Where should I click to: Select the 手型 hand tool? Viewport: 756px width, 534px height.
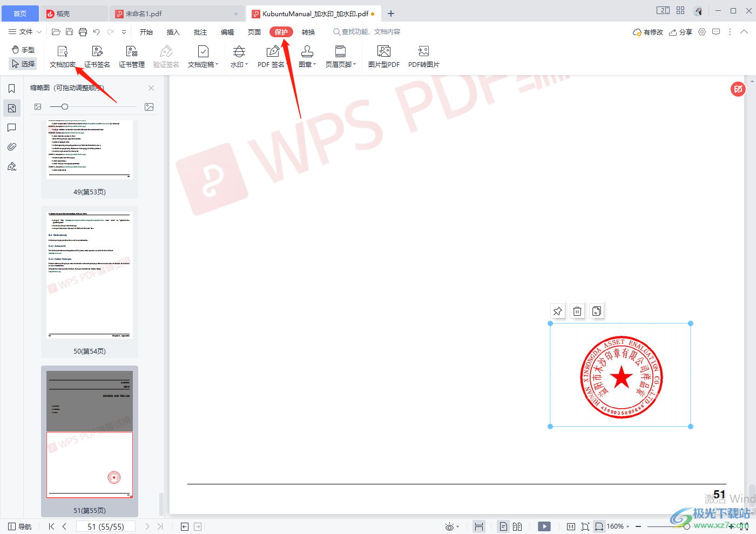23,50
